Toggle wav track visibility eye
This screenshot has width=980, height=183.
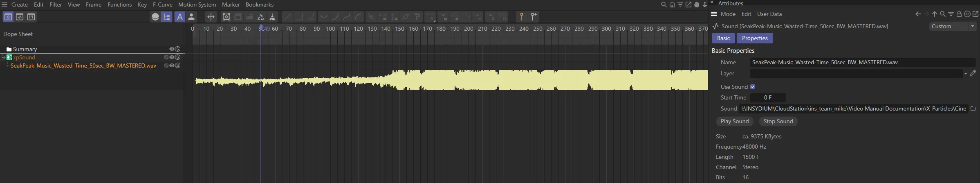point(172,66)
